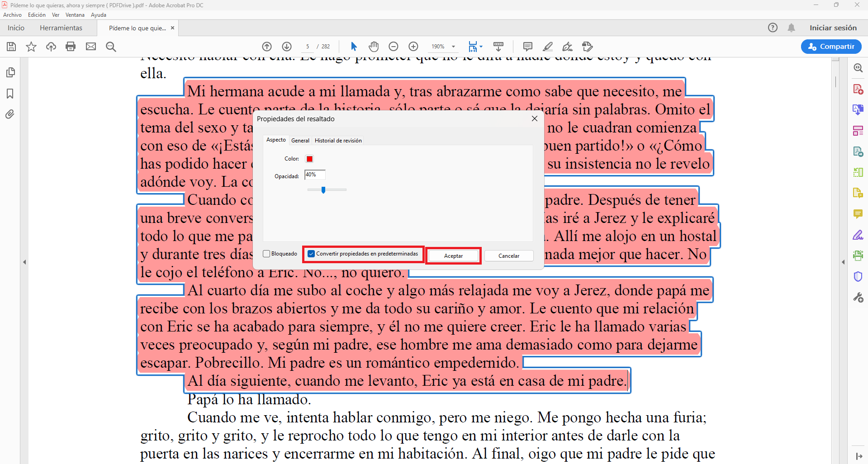868x464 pixels.
Task: Activate the hand pan tool
Action: [x=374, y=47]
